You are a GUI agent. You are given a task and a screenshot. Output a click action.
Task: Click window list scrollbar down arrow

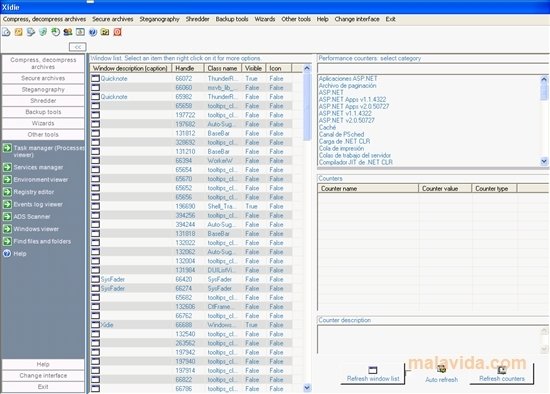click(x=307, y=388)
